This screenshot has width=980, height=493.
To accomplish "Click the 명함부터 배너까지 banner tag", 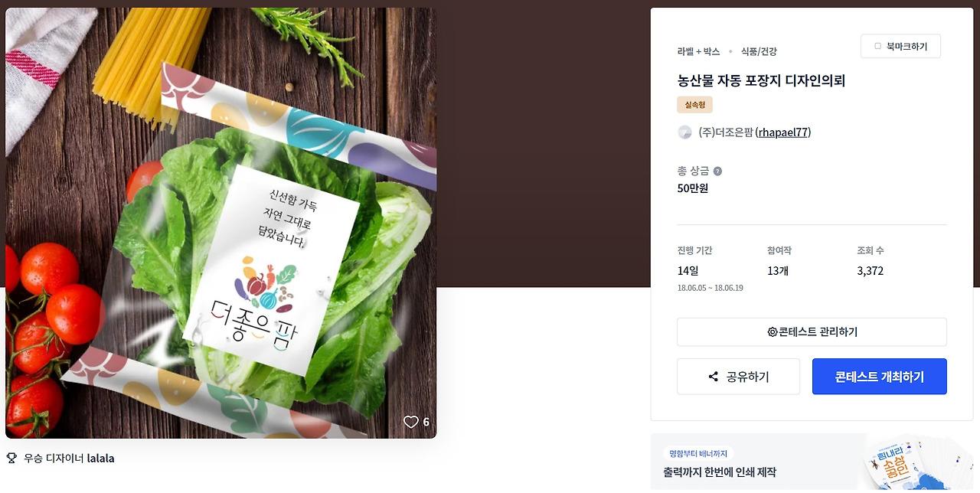I will 698,453.
